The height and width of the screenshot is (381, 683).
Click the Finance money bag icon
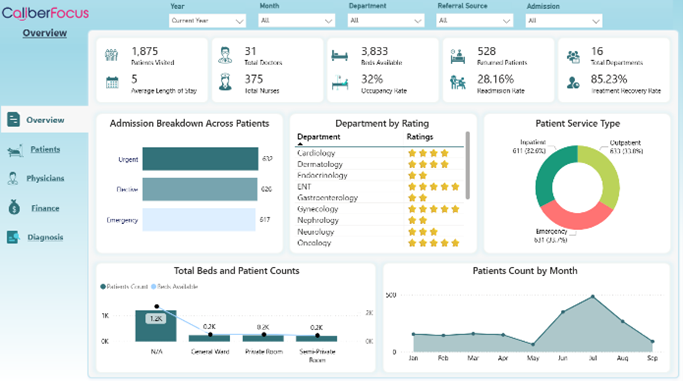pyautogui.click(x=14, y=207)
